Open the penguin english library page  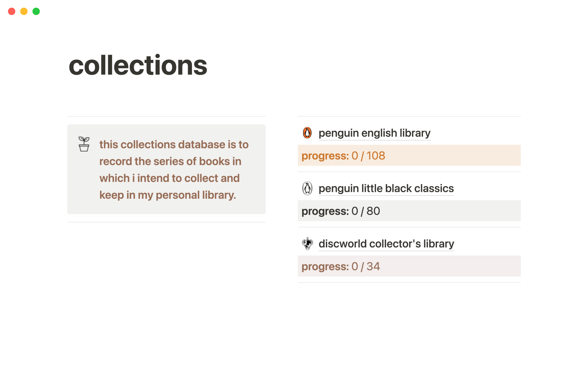coord(374,133)
